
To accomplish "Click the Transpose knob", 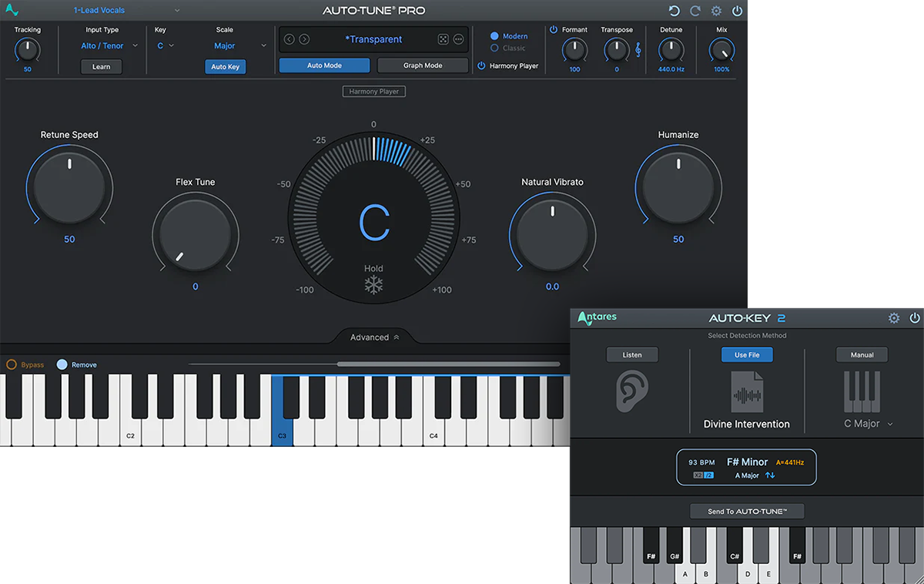I will coord(616,50).
